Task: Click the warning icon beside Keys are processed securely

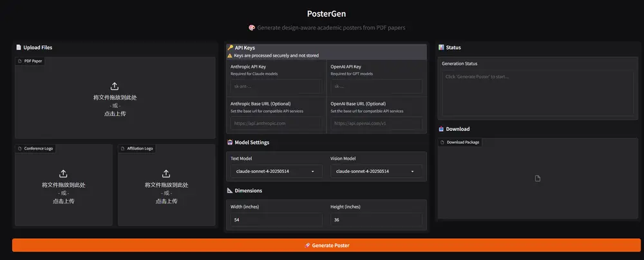Action: 230,55
